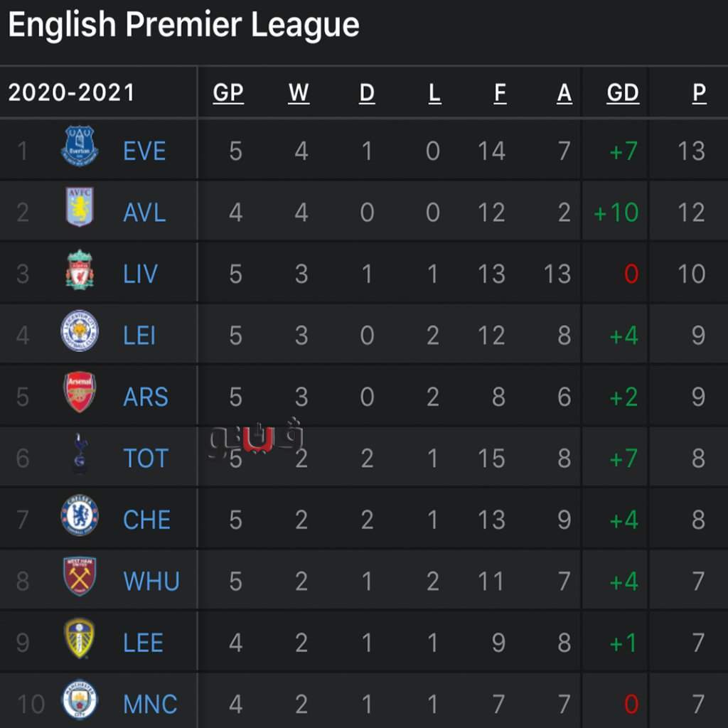Click the English Premier League title
This screenshot has width=728, height=728.
tap(183, 26)
